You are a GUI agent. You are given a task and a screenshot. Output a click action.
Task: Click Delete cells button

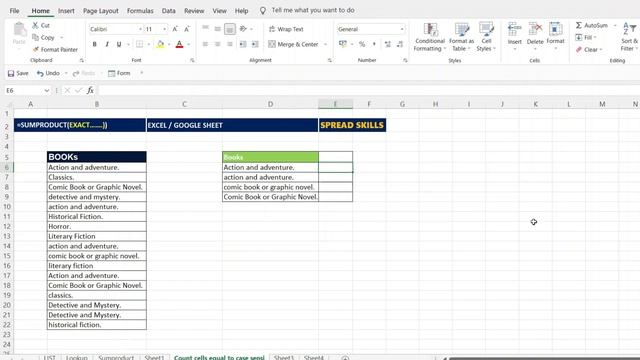pyautogui.click(x=535, y=36)
